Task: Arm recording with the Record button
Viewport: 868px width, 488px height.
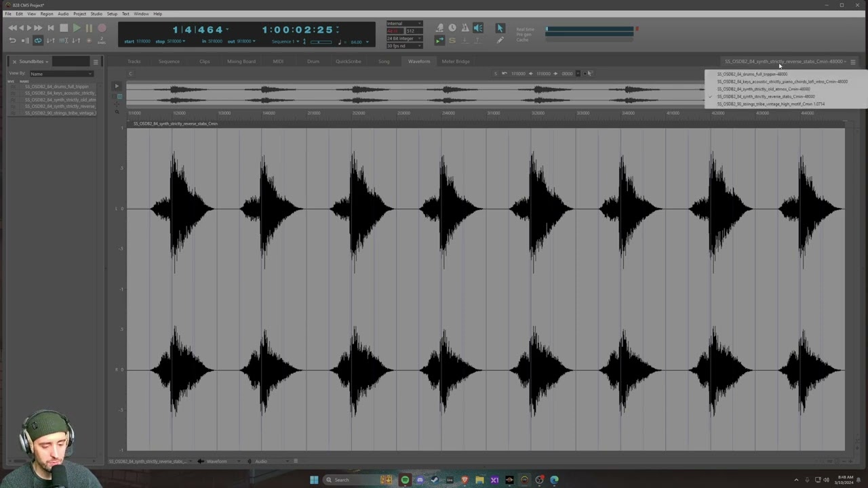Action: (x=102, y=28)
